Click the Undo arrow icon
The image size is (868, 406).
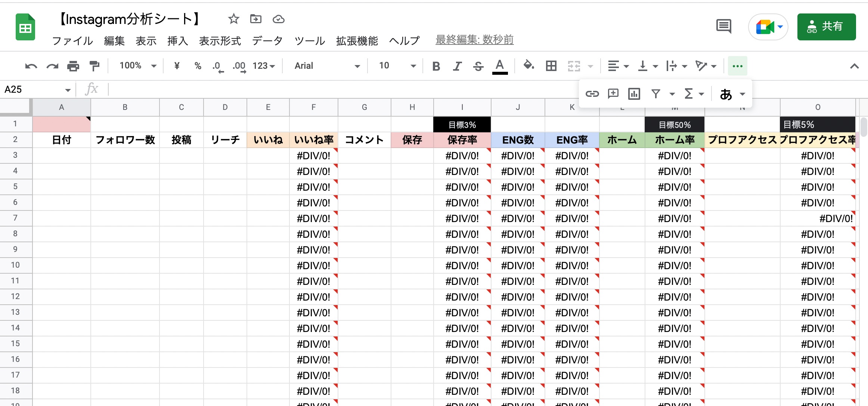coord(31,66)
